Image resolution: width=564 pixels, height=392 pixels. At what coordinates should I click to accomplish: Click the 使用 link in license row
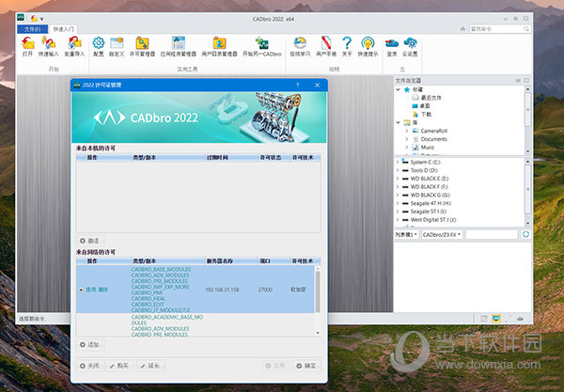click(x=90, y=290)
